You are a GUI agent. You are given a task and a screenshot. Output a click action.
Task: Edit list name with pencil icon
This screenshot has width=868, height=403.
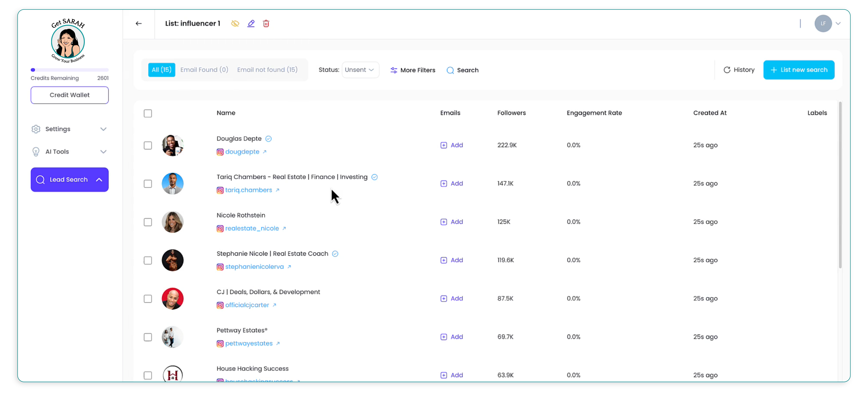[251, 24]
